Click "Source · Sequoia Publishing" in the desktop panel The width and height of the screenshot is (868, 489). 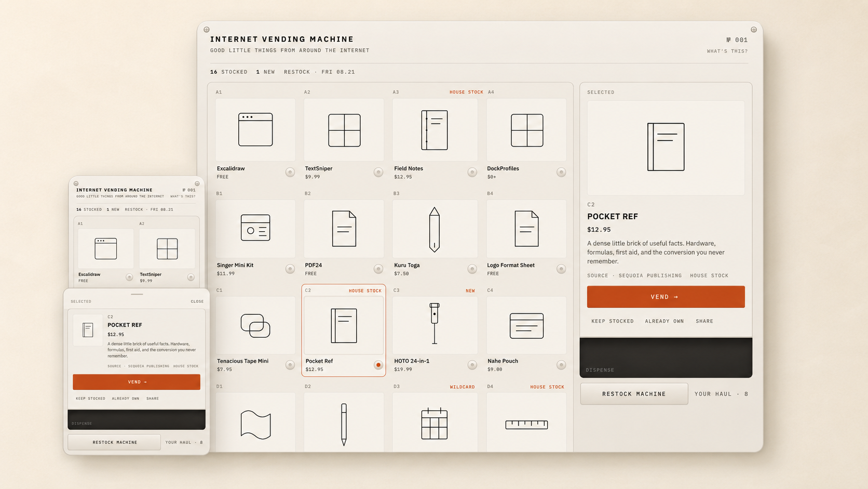[634, 275]
